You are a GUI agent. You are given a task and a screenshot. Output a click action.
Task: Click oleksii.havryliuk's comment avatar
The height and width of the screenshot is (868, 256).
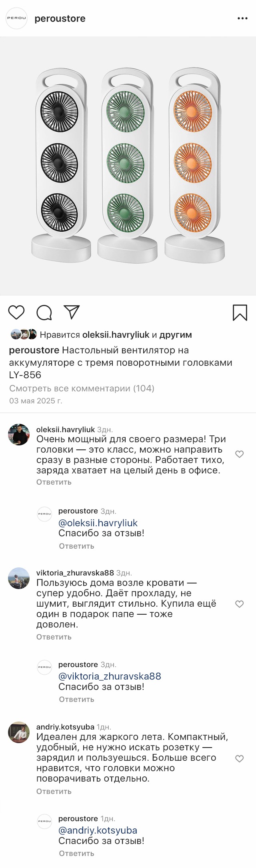pos(19,435)
